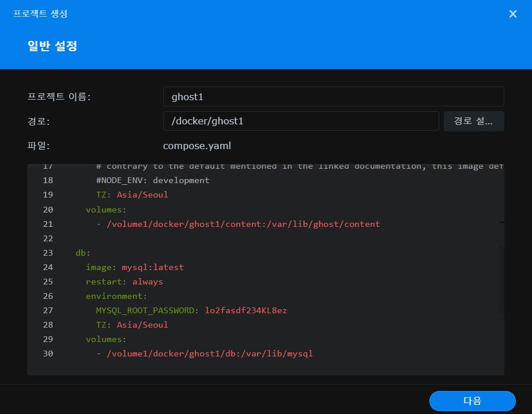Click the TZ: Asia/Seoul value on line 28
This screenshot has height=414, width=532.
[x=142, y=325]
